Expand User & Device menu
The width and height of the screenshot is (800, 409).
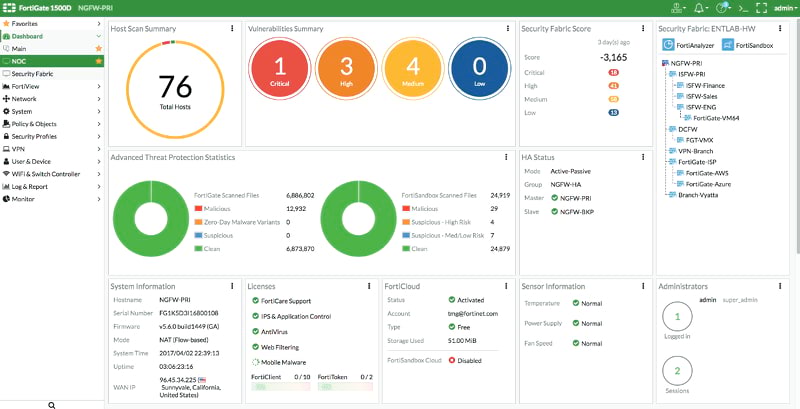(52, 161)
